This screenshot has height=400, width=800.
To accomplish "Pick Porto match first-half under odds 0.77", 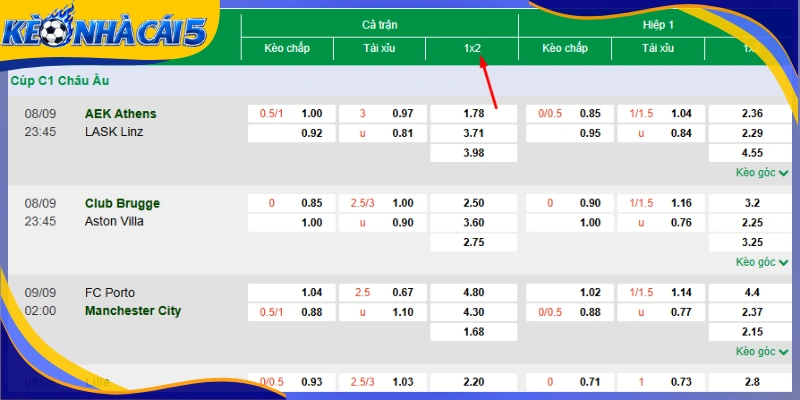I will (x=661, y=312).
